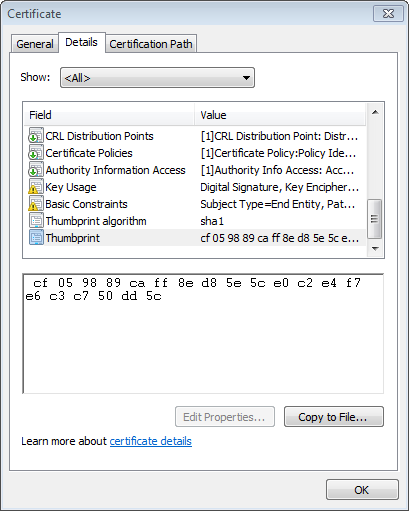Viewport: 409px width, 511px height.
Task: Click the Key Usage warning icon
Action: (36, 187)
